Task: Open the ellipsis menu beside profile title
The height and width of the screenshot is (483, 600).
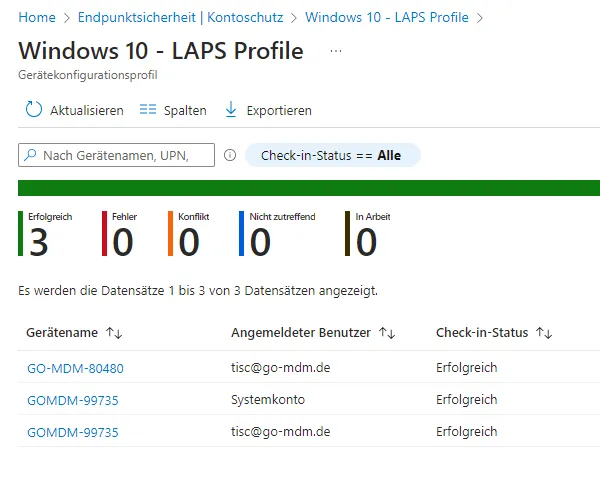Action: [336, 51]
